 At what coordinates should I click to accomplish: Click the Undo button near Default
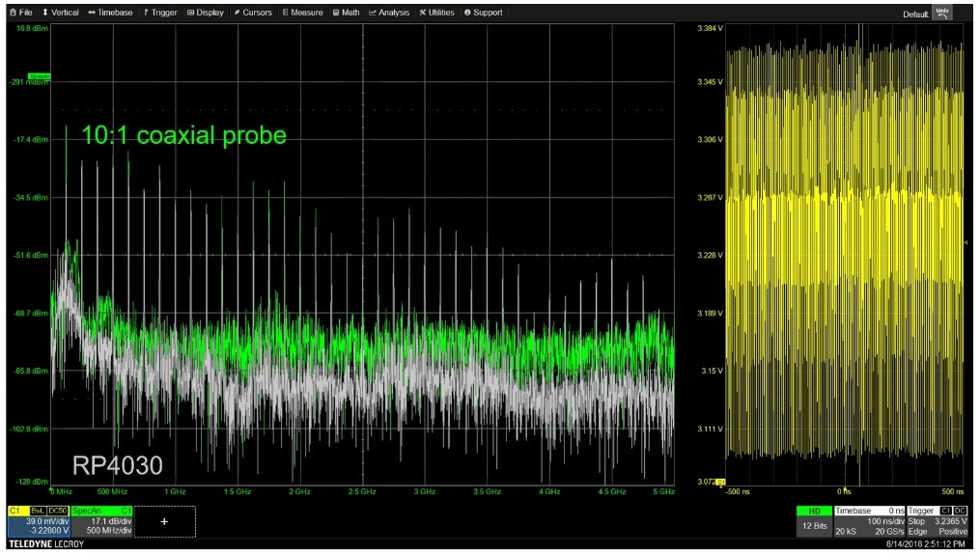point(942,14)
